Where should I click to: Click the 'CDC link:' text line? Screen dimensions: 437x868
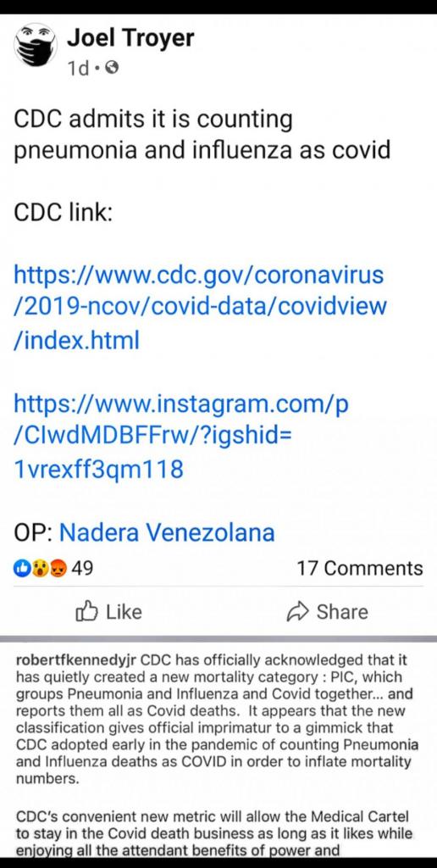[x=63, y=213]
